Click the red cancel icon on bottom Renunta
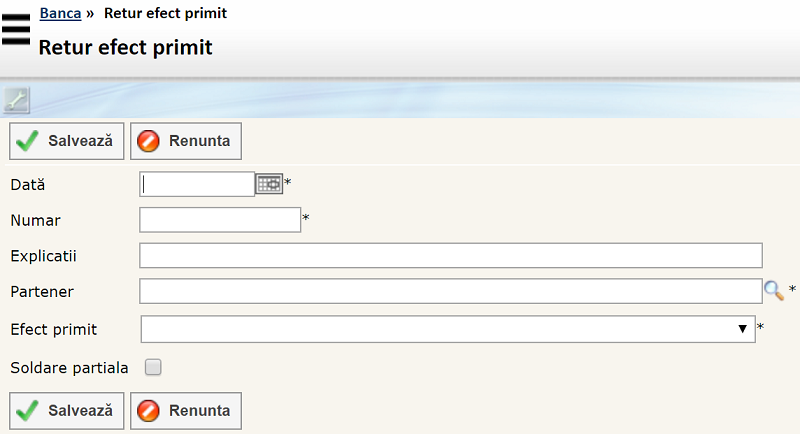Image resolution: width=800 pixels, height=434 pixels. tap(149, 410)
